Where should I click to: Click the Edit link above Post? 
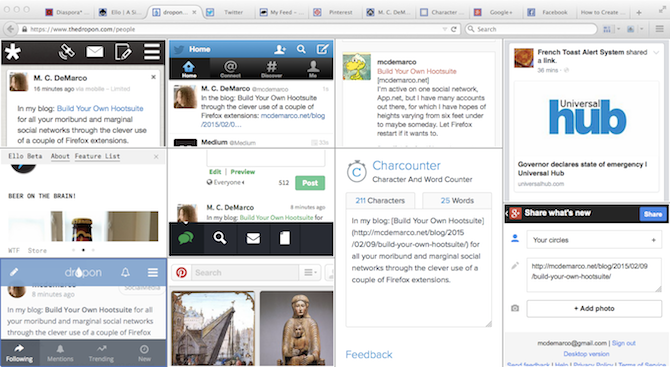point(215,172)
